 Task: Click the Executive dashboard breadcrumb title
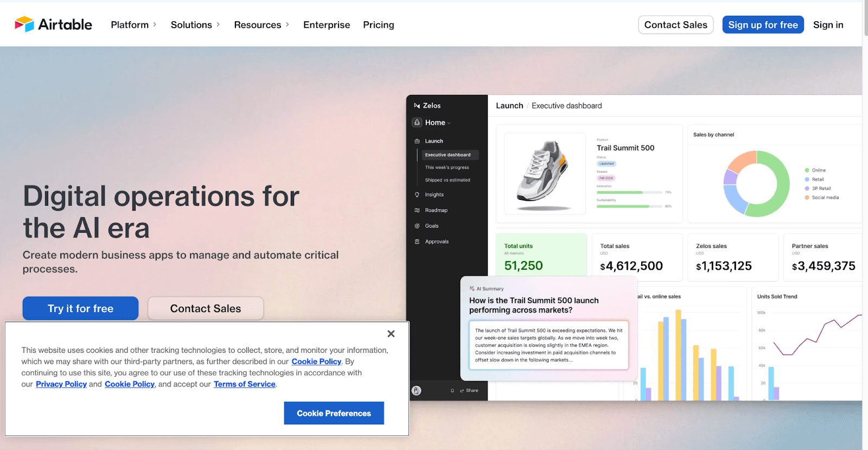[x=567, y=106]
